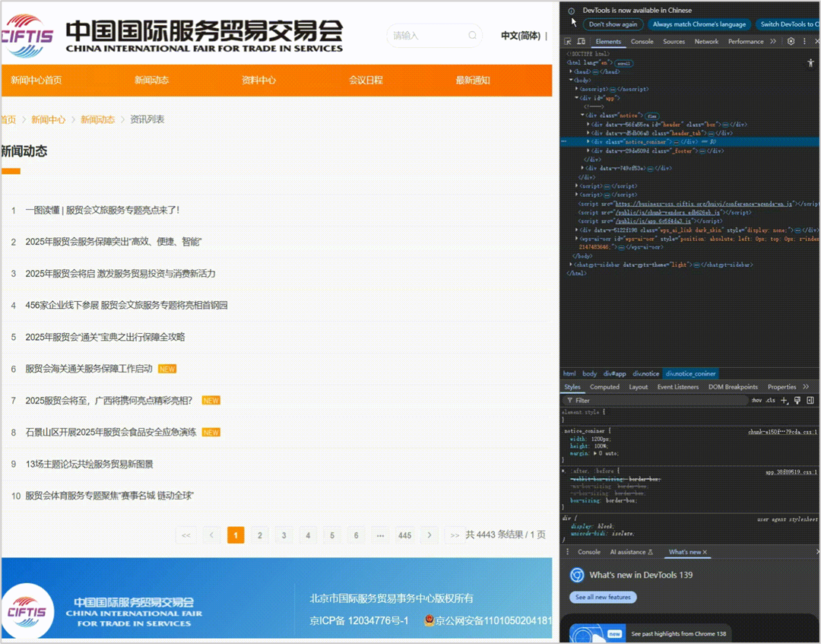821x644 pixels.
Task: Expand the notice_coniner div node
Action: 588,141
